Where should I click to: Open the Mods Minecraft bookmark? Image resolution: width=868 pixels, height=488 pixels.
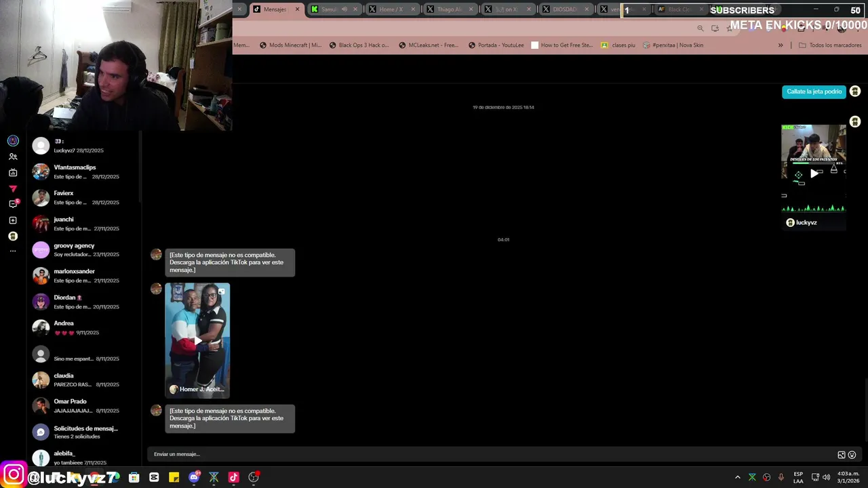pos(291,45)
